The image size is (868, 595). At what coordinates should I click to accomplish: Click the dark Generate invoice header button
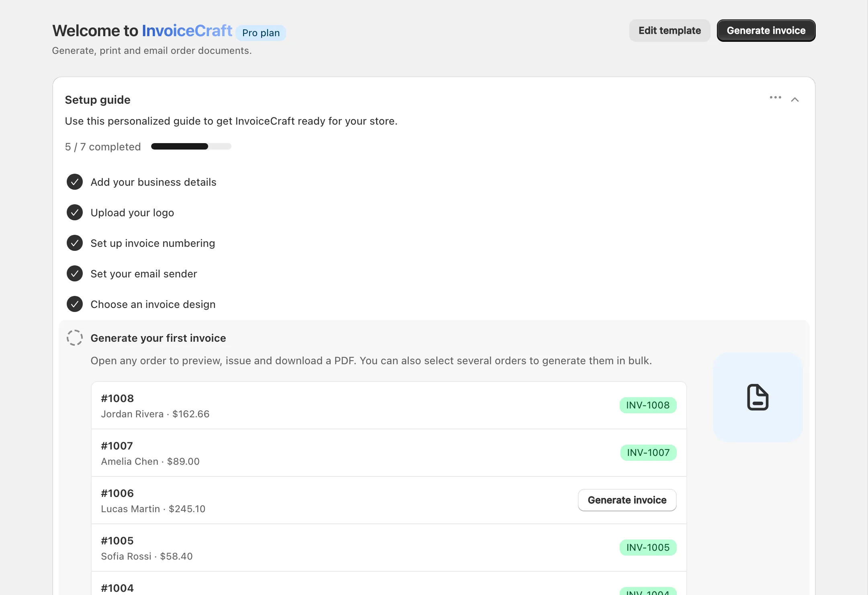click(766, 31)
